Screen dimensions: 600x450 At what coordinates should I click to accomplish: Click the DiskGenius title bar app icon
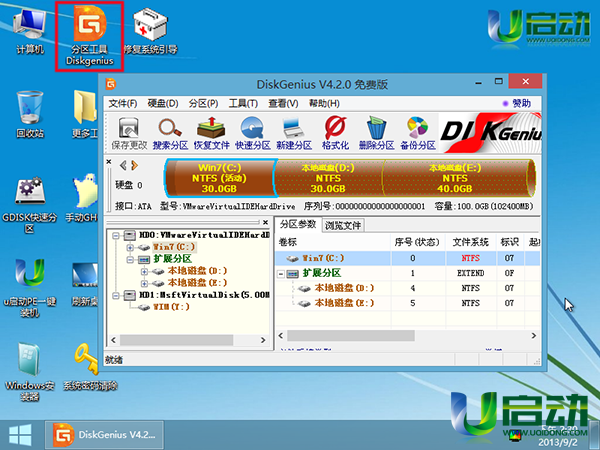click(x=111, y=84)
